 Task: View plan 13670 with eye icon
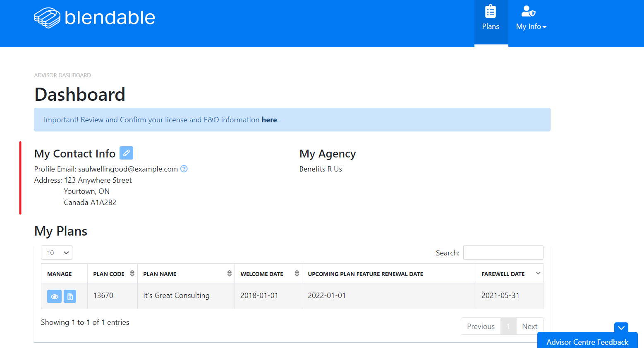(x=54, y=296)
